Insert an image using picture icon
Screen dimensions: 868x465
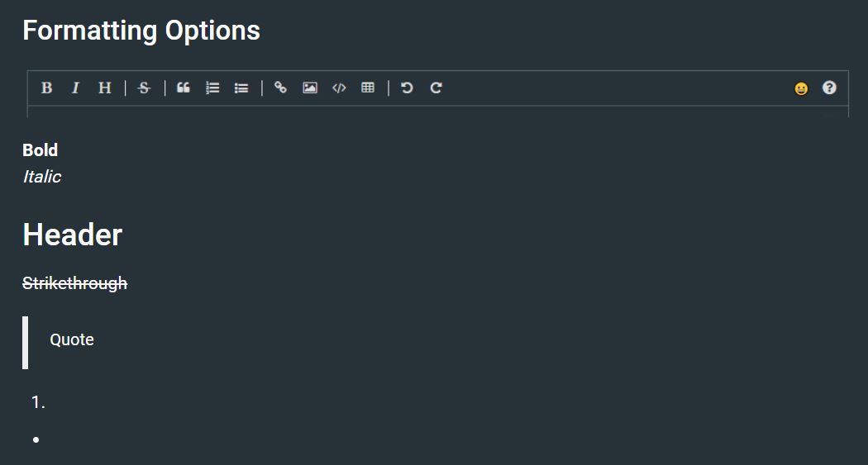(x=310, y=88)
